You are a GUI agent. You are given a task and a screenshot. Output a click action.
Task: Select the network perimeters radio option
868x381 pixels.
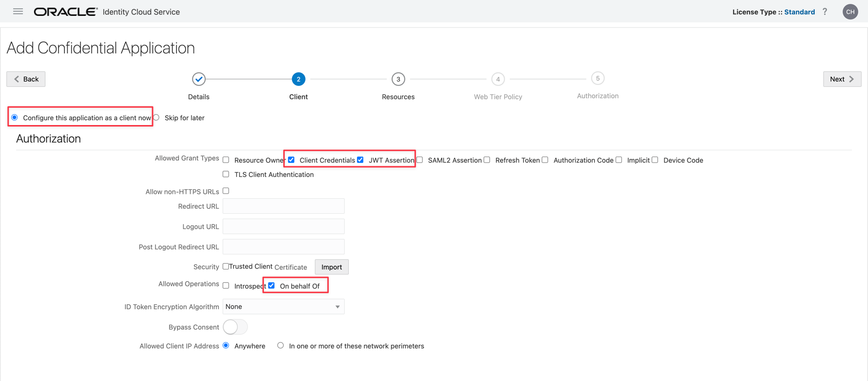point(280,346)
